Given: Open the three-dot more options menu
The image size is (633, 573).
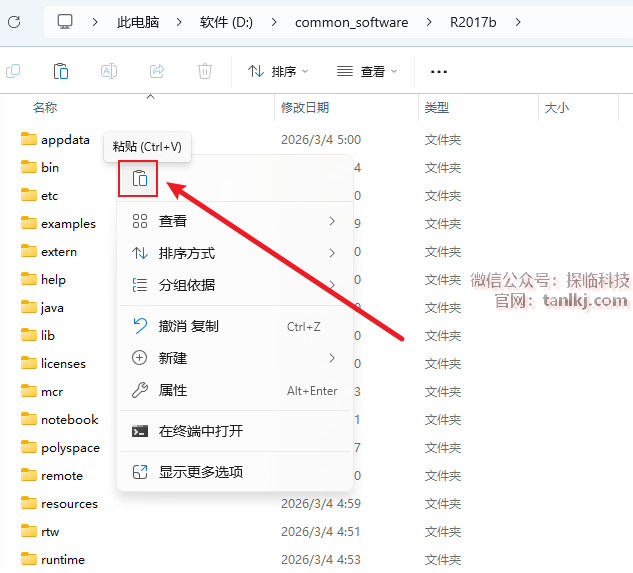Looking at the screenshot, I should click(438, 71).
